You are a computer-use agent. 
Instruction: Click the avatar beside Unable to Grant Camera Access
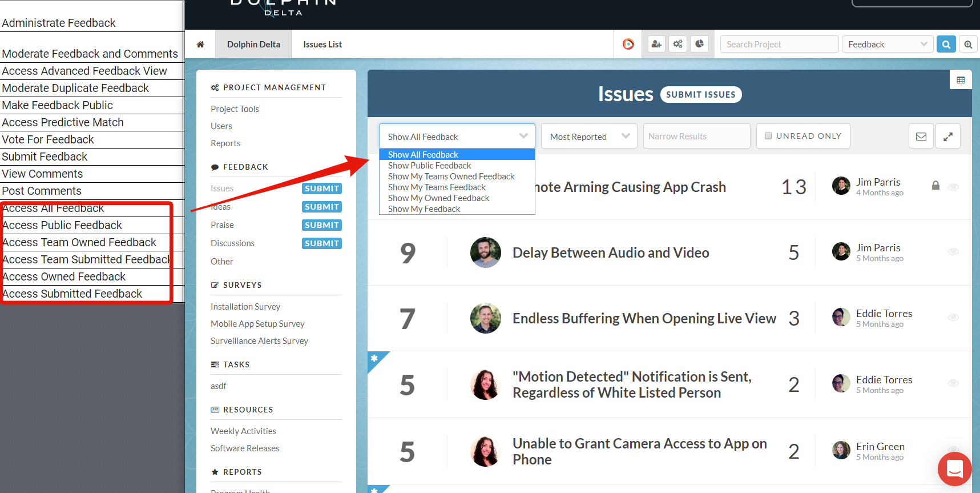click(x=486, y=451)
